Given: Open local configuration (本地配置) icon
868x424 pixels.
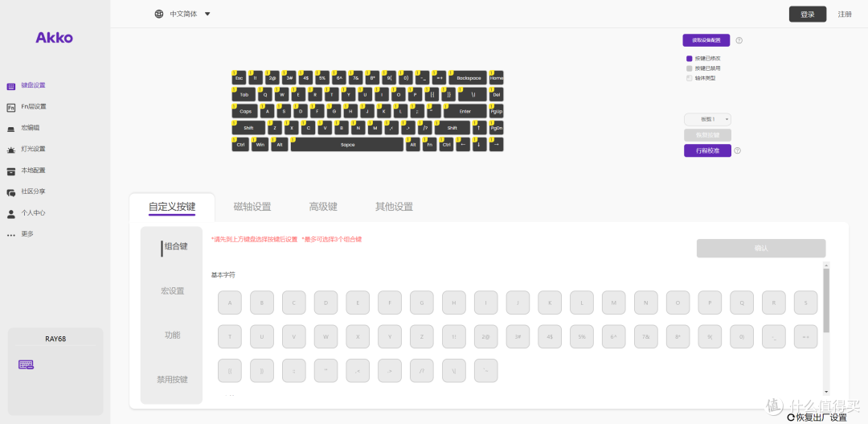Looking at the screenshot, I should (x=10, y=171).
